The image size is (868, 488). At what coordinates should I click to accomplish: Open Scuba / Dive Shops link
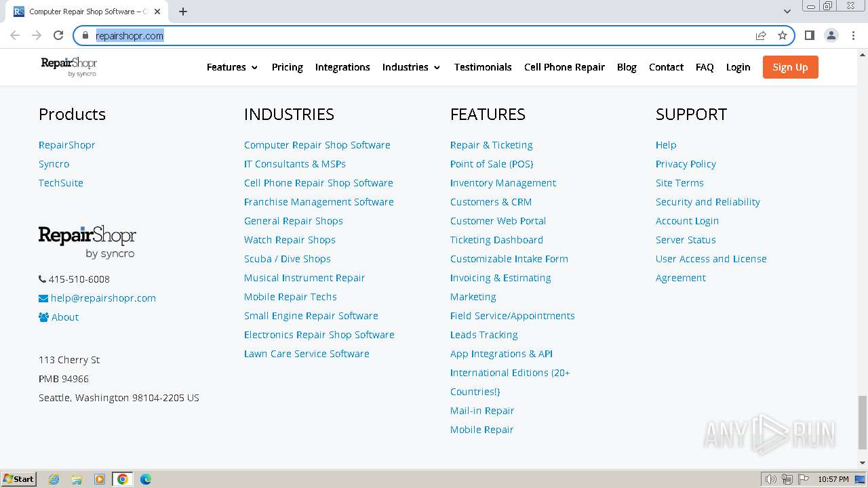(288, 259)
